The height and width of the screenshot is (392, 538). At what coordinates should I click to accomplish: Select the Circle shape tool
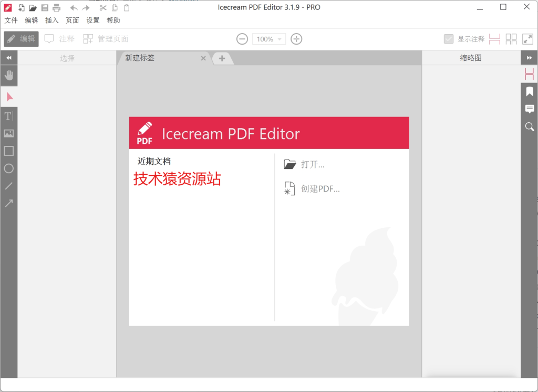coord(9,168)
